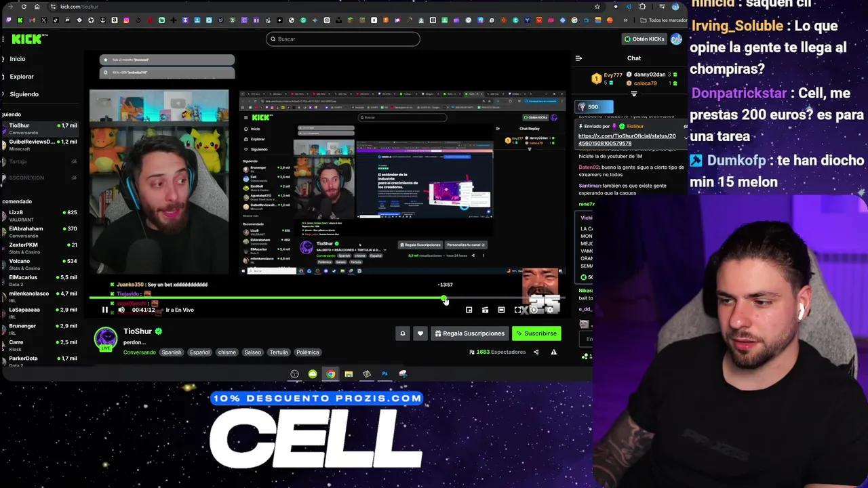868x488 pixels.
Task: Open recommended channel ParkerDota
Action: (41, 361)
